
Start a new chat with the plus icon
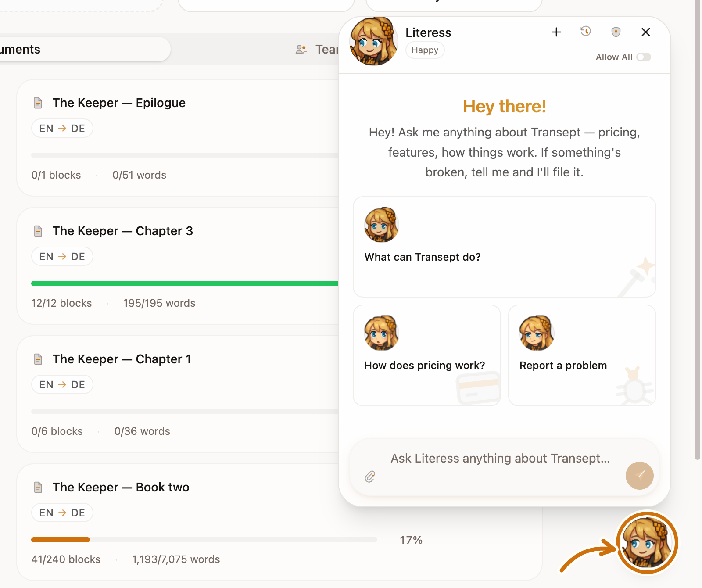pos(556,32)
